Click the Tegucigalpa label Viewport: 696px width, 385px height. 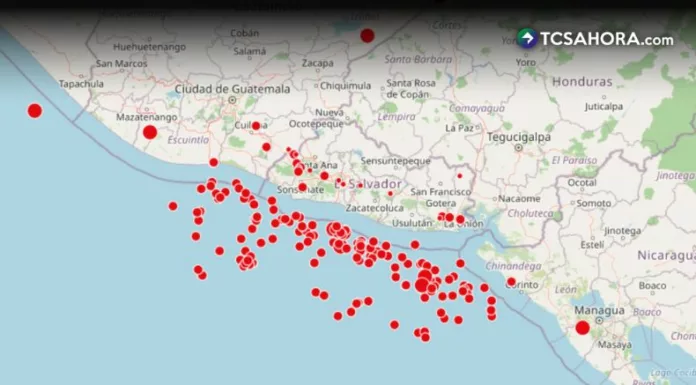pyautogui.click(x=518, y=137)
